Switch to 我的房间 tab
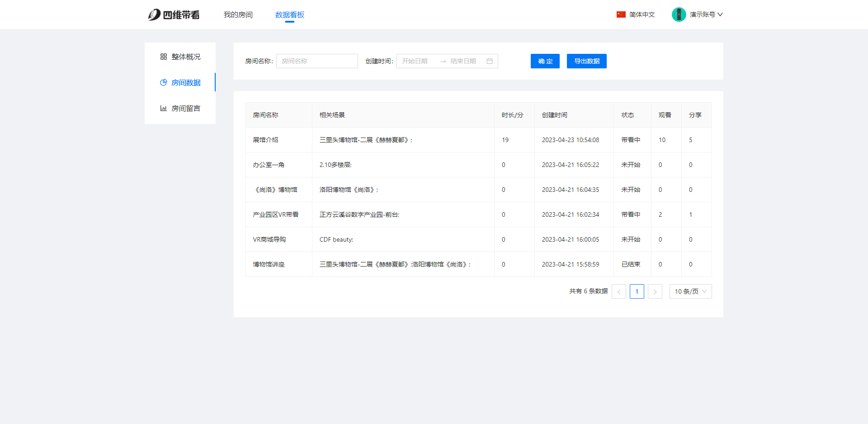Screen dimensions: 868x424 coord(238,15)
